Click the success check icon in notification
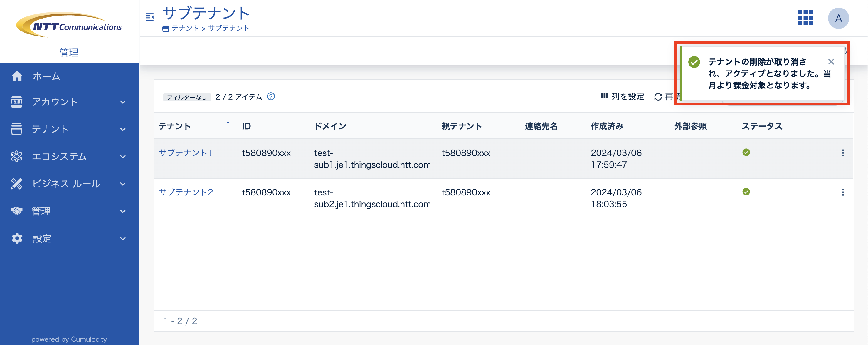Viewport: 868px width, 345px height. (x=694, y=62)
